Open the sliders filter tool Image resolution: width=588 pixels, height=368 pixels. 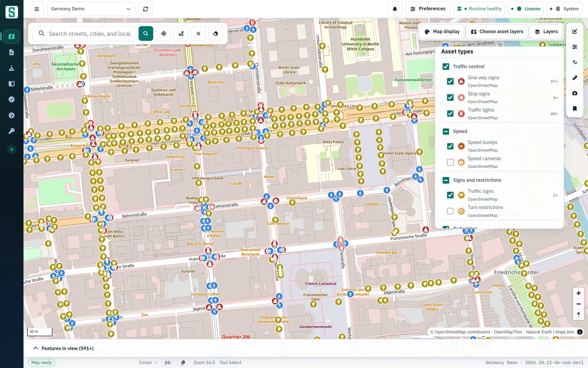pos(575,47)
